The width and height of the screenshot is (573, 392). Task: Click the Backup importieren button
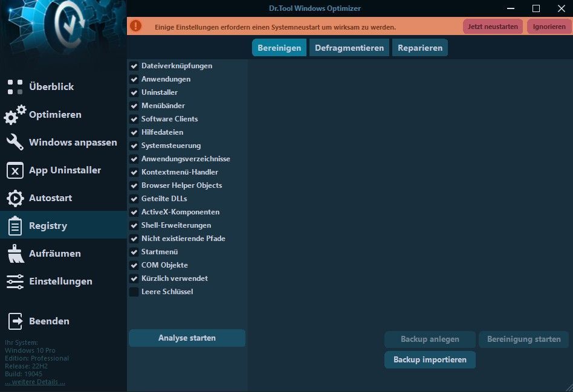pyautogui.click(x=430, y=360)
